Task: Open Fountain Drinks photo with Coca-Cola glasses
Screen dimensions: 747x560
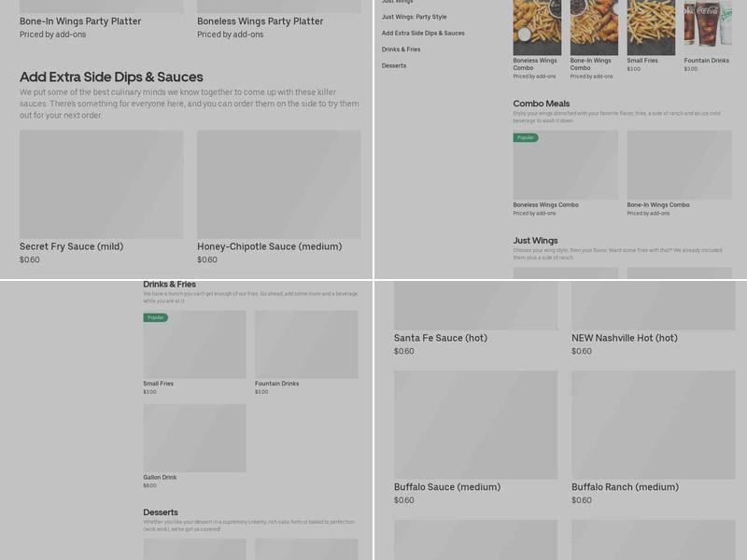Action: pos(707,26)
